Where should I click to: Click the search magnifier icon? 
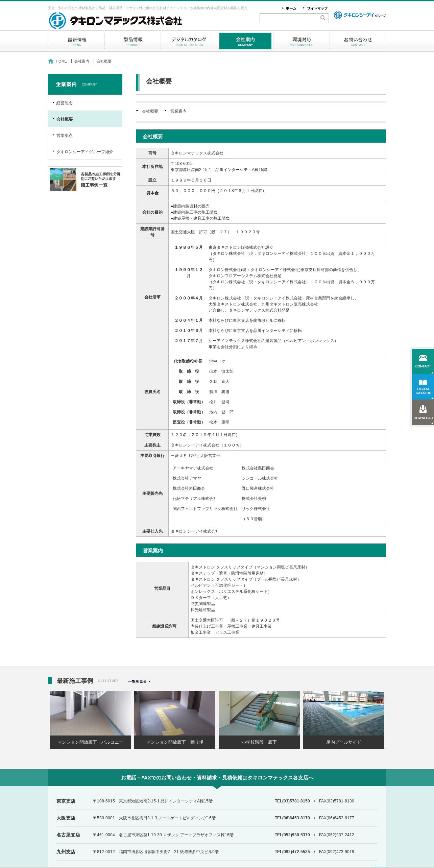pos(323,18)
